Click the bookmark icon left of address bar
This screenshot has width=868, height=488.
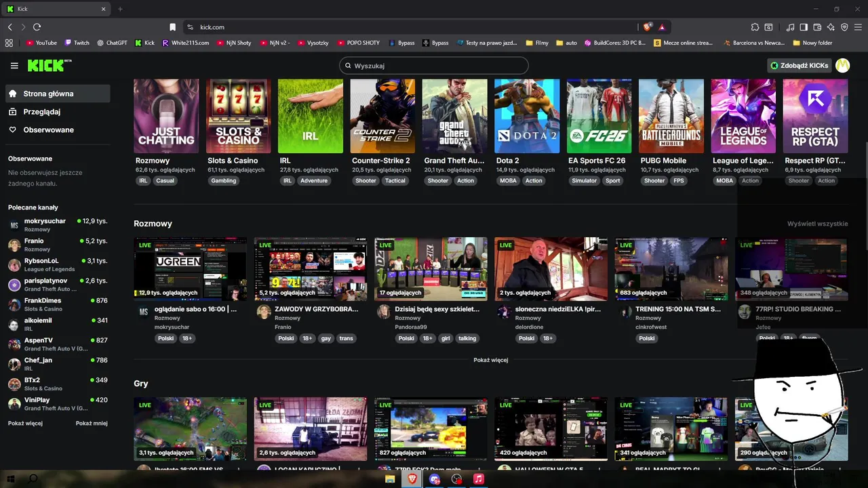tap(172, 27)
